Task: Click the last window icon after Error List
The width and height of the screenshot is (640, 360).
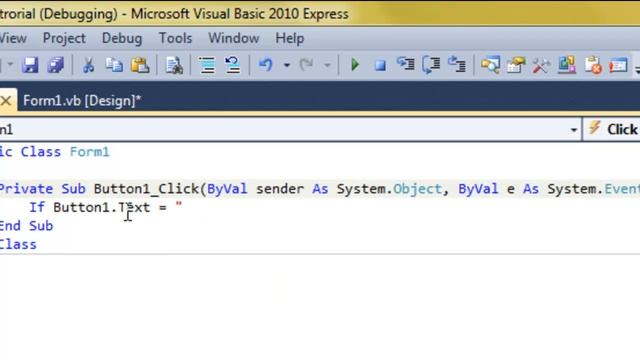Action: pos(618,65)
